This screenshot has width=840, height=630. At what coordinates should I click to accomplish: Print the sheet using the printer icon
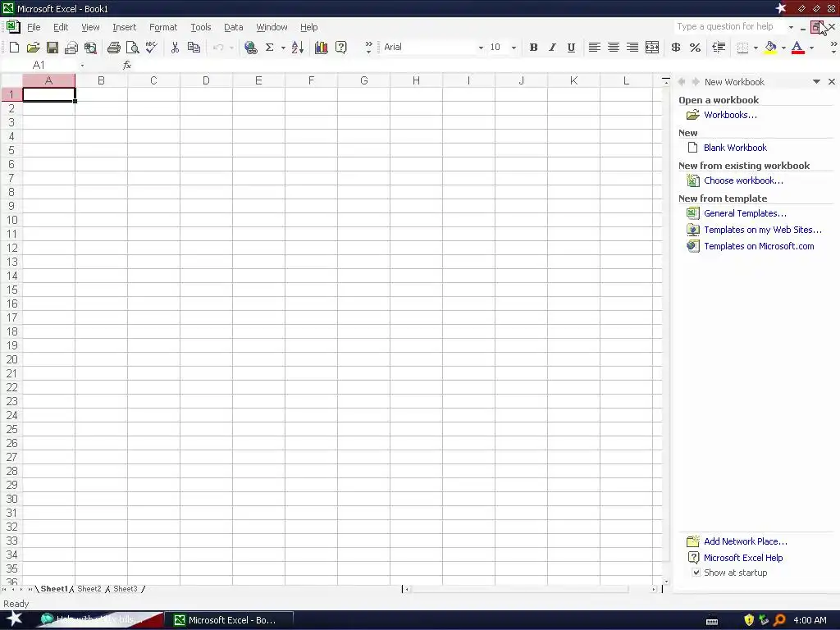(x=113, y=48)
